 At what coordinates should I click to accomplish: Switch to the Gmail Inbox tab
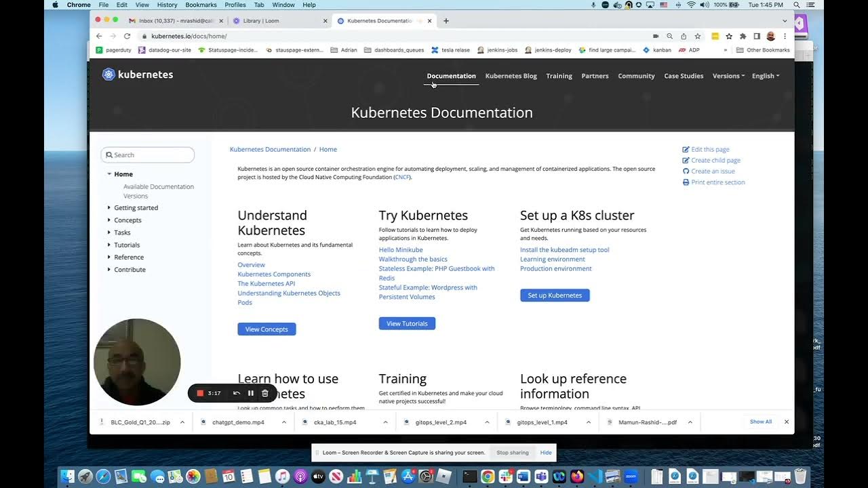click(x=175, y=21)
